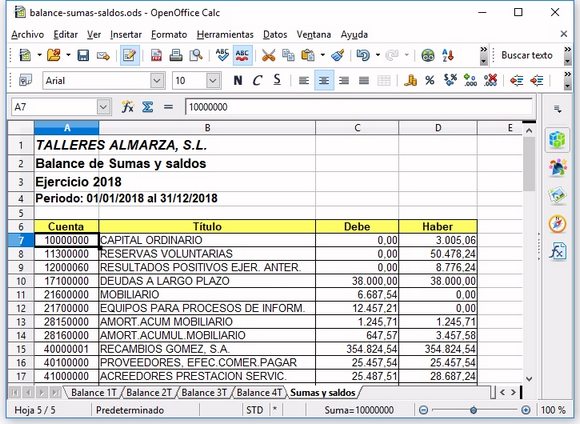
Task: Switch to the Balance 1T sheet tab
Action: tap(94, 392)
